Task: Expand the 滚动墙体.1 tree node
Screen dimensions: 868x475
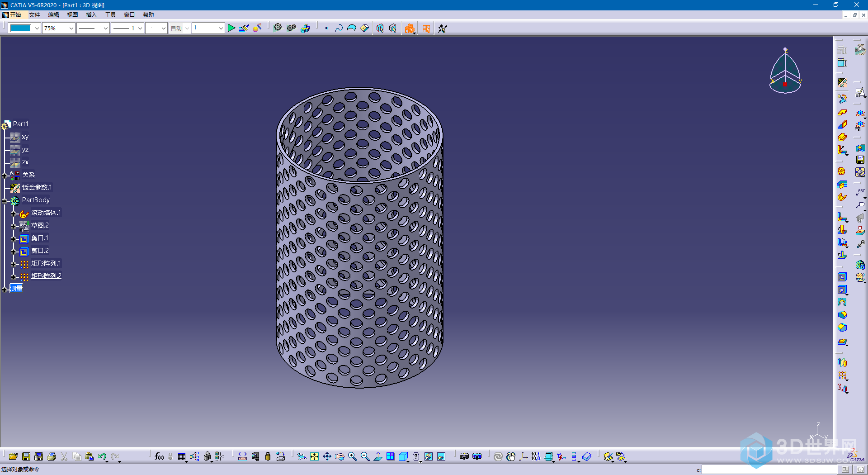Action: (x=14, y=213)
